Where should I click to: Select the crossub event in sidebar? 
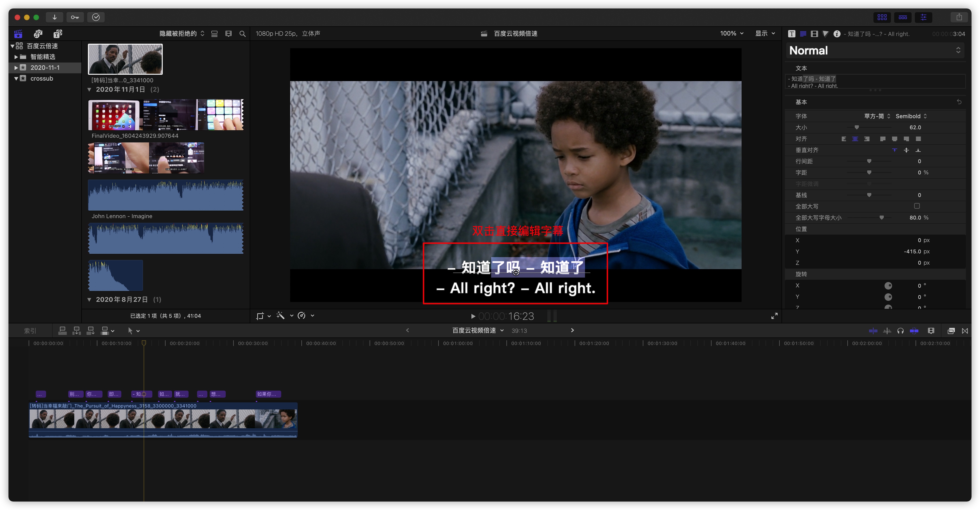[41, 79]
